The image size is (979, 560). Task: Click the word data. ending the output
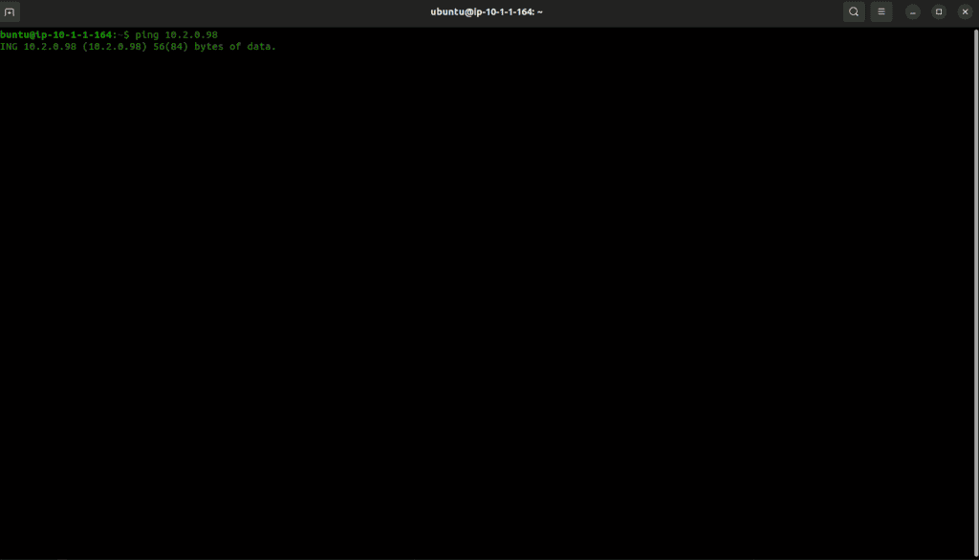[260, 47]
